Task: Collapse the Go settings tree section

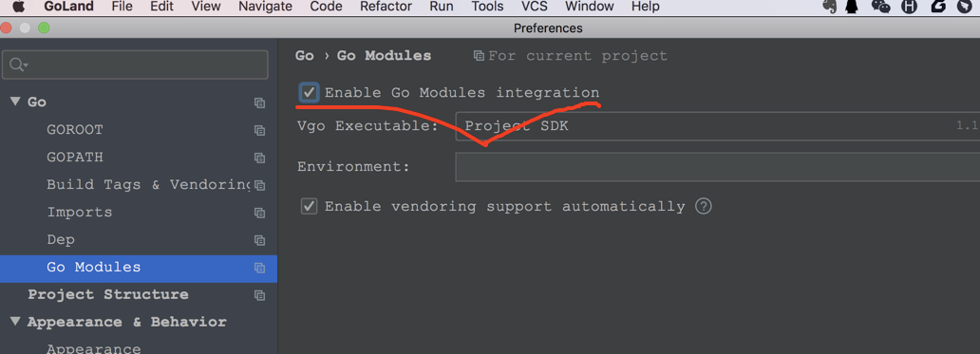Action: (x=15, y=102)
